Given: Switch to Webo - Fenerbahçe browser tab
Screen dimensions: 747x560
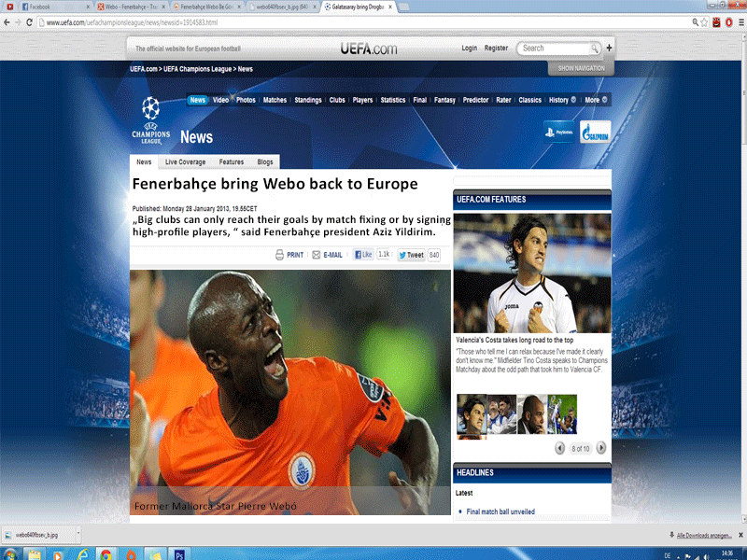Looking at the screenshot, I should click(x=132, y=7).
